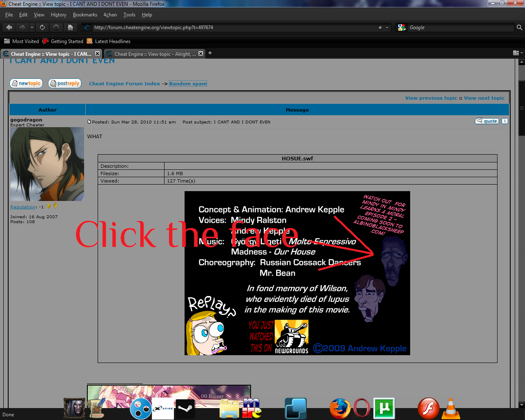Viewport: 525px width, 420px height.
Task: Reload the current page
Action: click(42, 27)
